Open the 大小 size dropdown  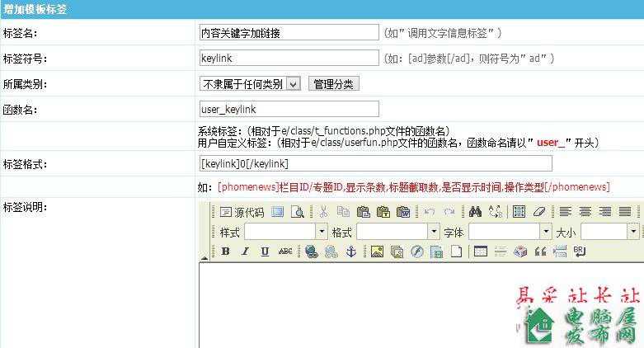point(610,232)
